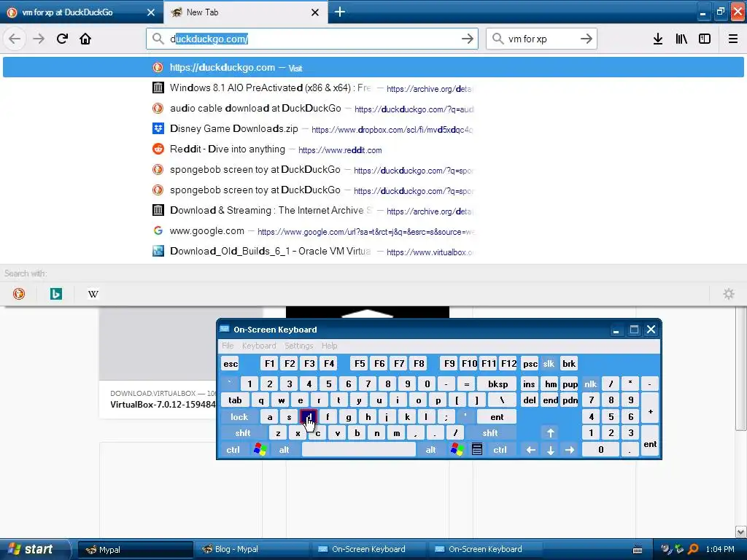Image resolution: width=747 pixels, height=560 pixels.
Task: Select Disney Game Downloads.zip suggestion
Action: tap(373, 129)
